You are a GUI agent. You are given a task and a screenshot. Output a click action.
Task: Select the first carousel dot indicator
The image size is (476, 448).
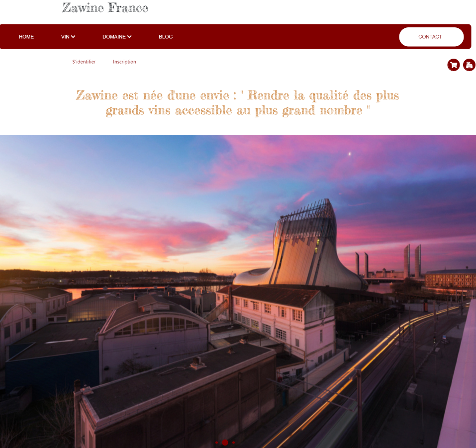pos(216,443)
